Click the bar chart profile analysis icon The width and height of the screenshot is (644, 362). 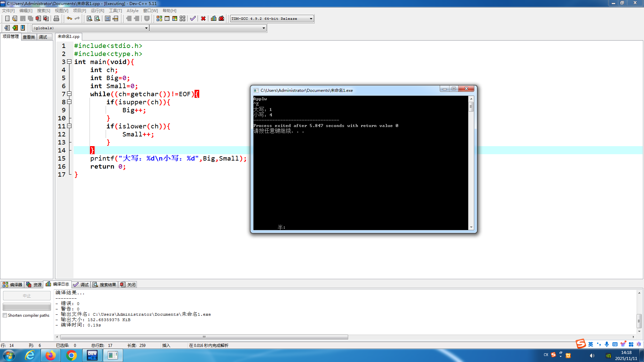[x=214, y=18]
